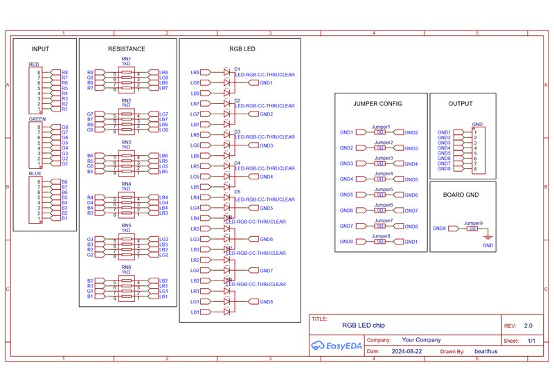Select the RED connector label
Image resolution: width=554 pixels, height=392 pixels.
coord(34,64)
